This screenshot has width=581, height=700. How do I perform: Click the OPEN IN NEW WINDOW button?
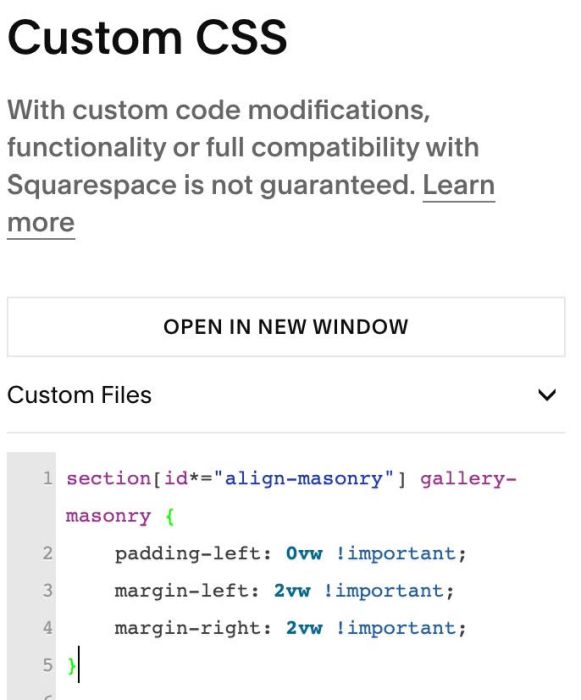pyautogui.click(x=286, y=327)
